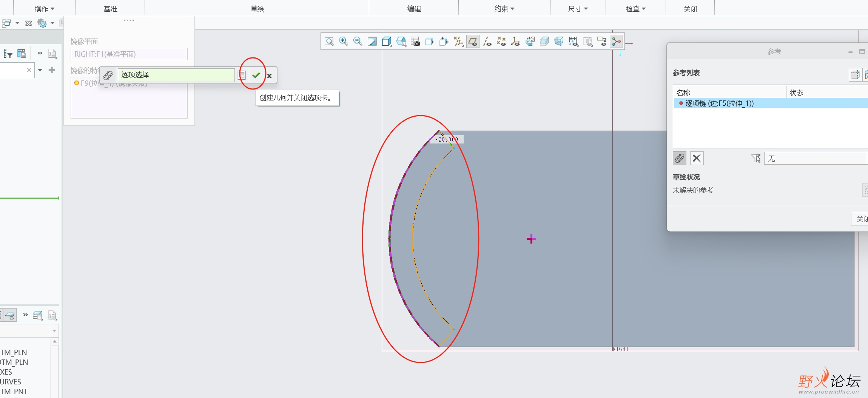The width and height of the screenshot is (868, 398).
Task: Toggle the greyed section display icon
Action: pyautogui.click(x=588, y=42)
